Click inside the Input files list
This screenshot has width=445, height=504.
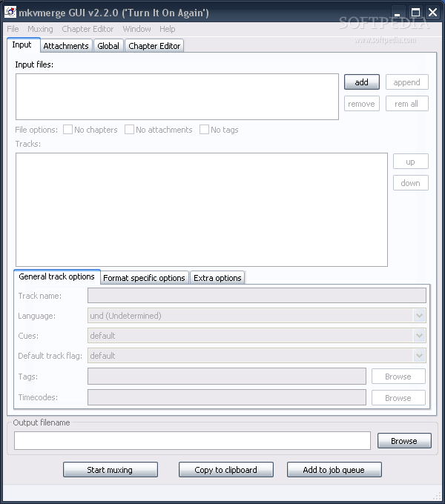tap(177, 97)
